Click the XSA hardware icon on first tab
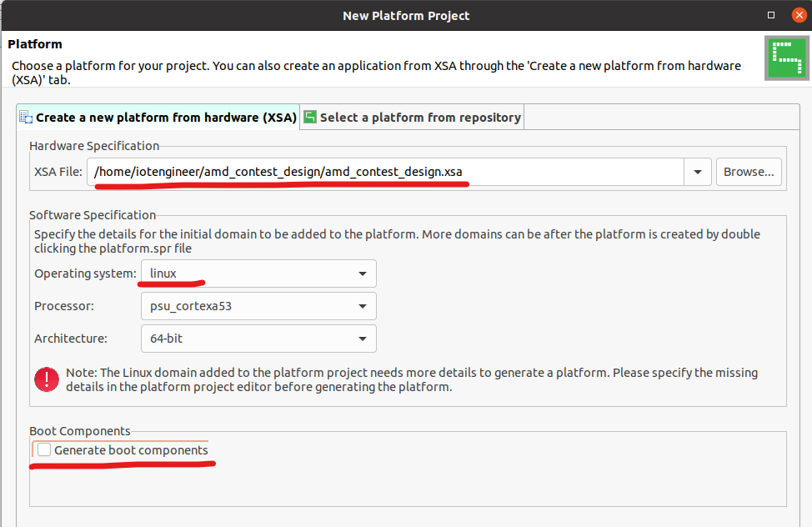The image size is (812, 527). tap(25, 118)
